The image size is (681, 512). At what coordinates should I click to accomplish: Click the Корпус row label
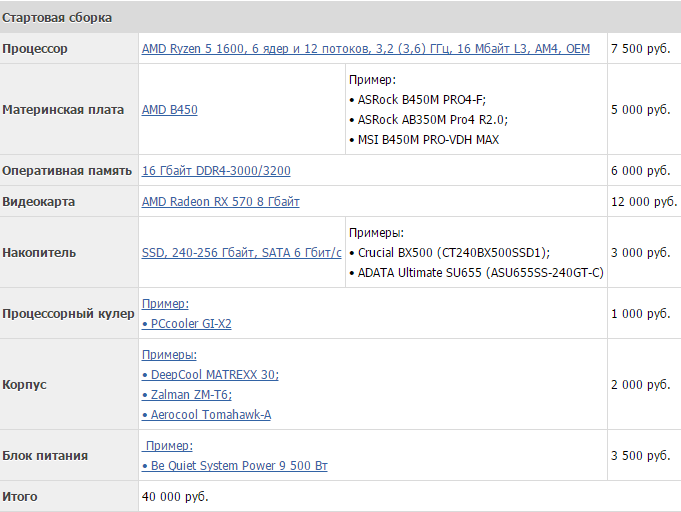tap(24, 385)
